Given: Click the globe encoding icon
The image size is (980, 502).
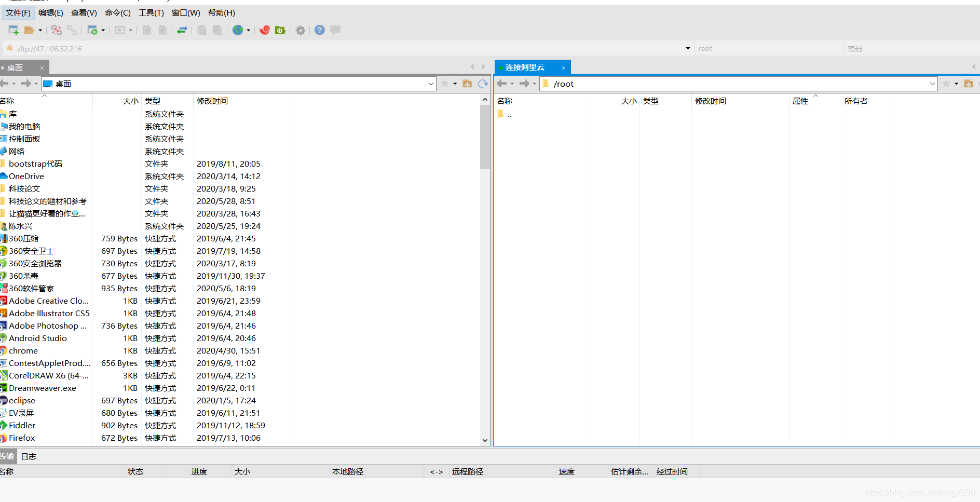Looking at the screenshot, I should (238, 30).
